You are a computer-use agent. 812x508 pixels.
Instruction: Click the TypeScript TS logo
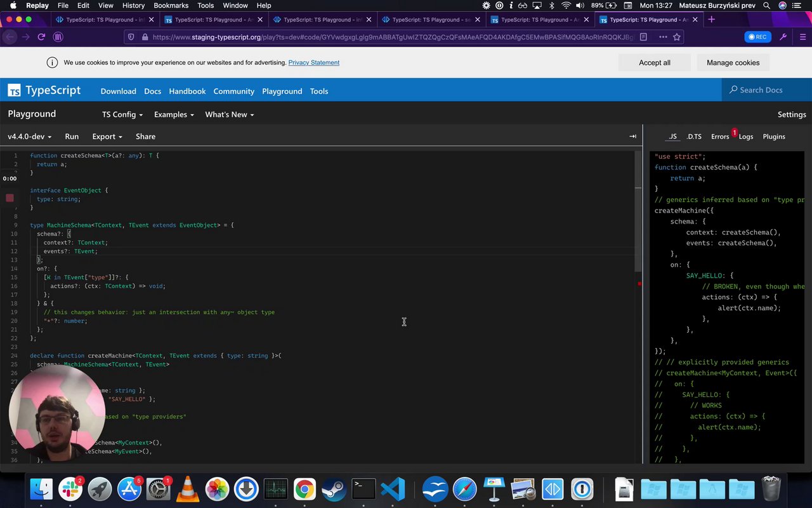14,91
